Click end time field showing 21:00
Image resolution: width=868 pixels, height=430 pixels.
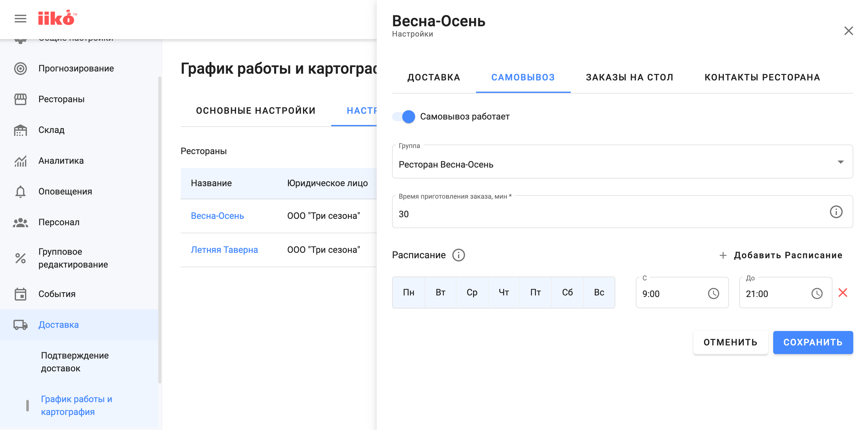pyautogui.click(x=785, y=293)
